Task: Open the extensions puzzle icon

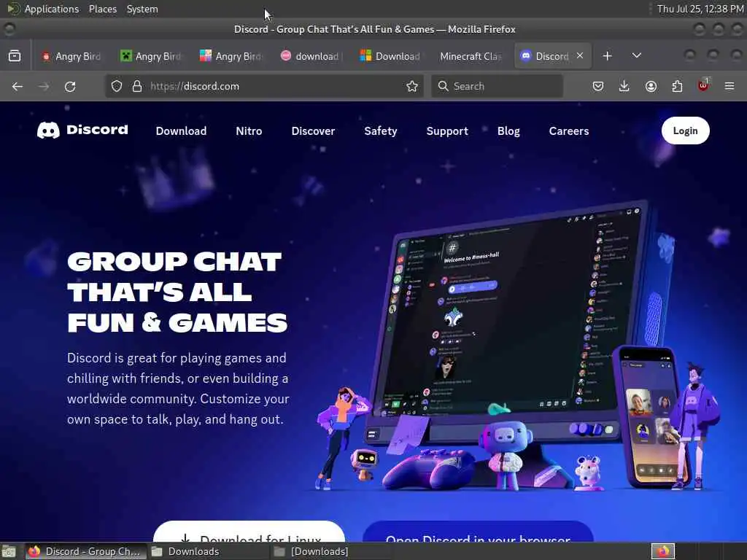Action: pyautogui.click(x=677, y=86)
